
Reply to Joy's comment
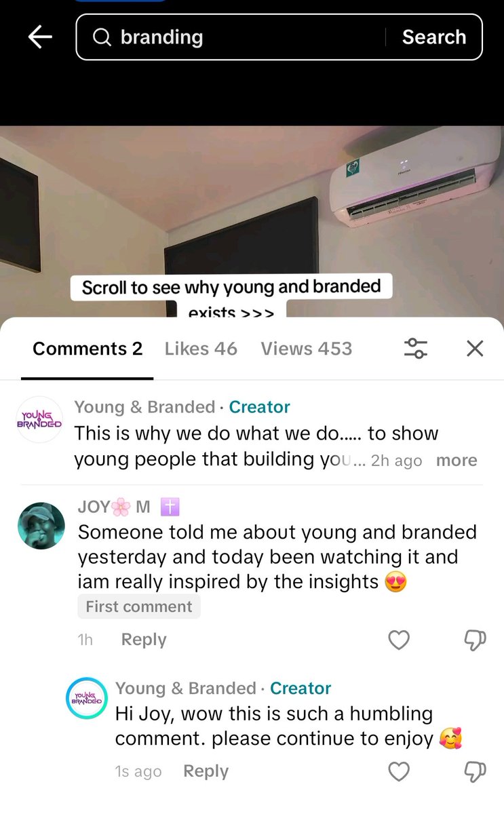pos(144,640)
